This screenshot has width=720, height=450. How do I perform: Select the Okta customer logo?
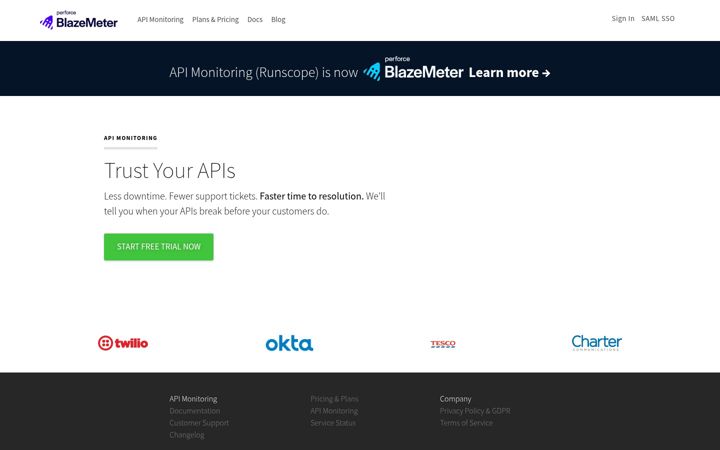[x=289, y=343]
